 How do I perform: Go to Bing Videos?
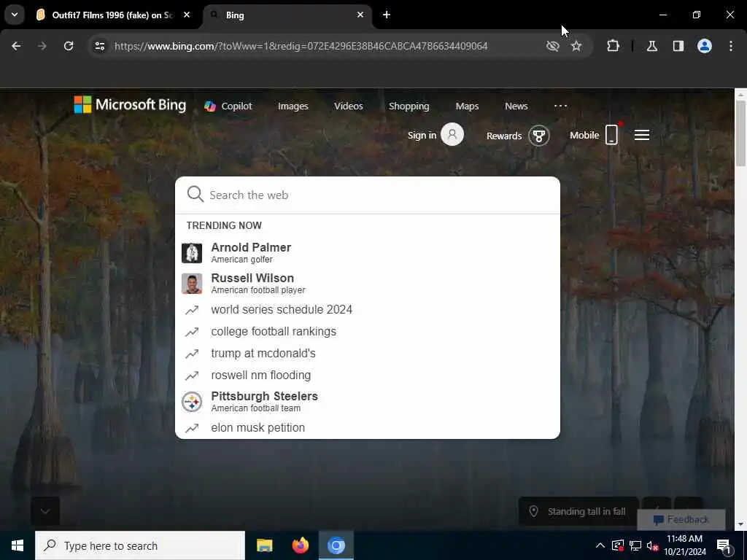(348, 106)
